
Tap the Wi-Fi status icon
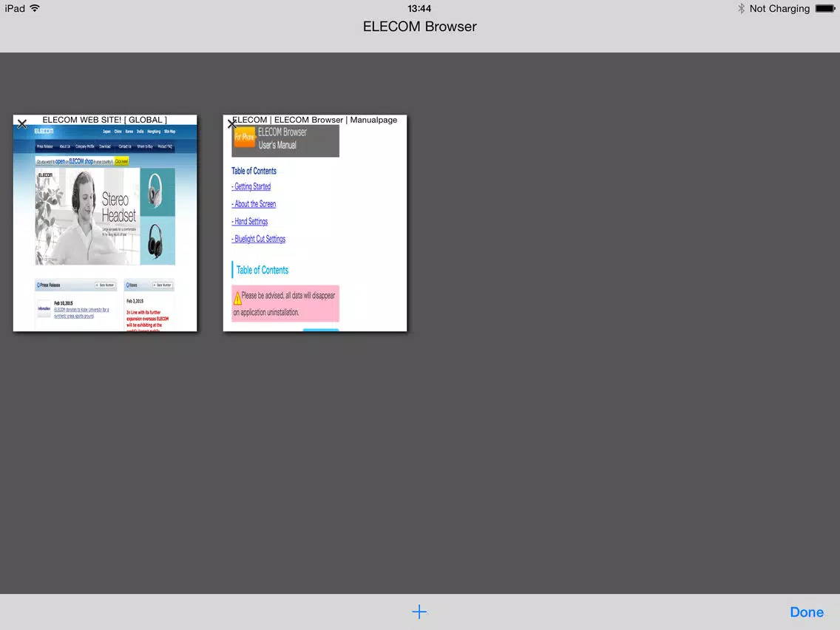tap(35, 8)
